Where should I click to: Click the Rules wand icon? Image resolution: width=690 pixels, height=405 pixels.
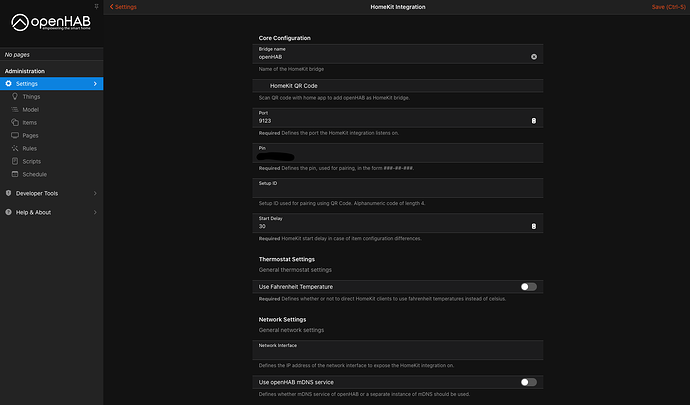[15, 148]
